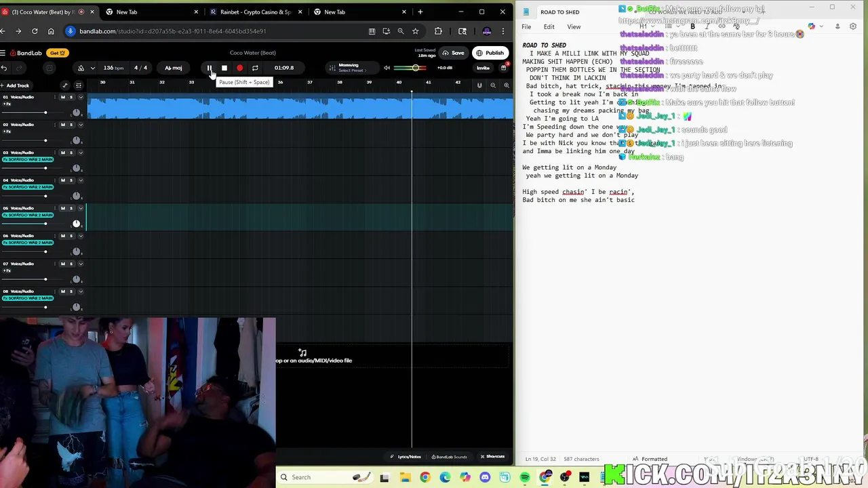Mute track 02 Voice/Audio
This screenshot has width=868, height=488.
[63, 125]
